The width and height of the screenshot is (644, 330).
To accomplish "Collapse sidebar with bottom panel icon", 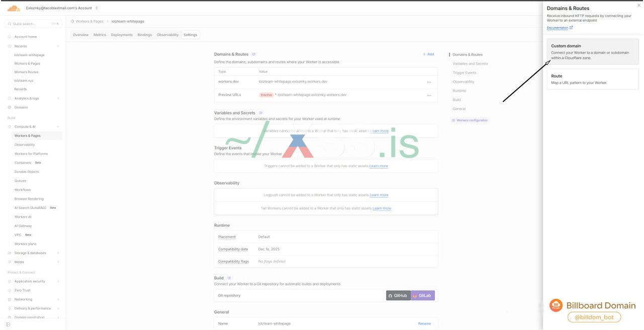I will pos(8,324).
